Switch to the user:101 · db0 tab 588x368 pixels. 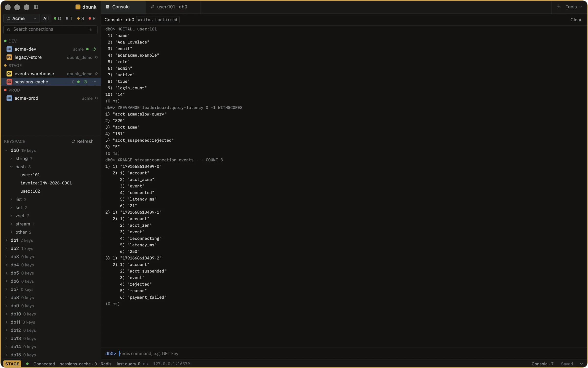click(173, 7)
